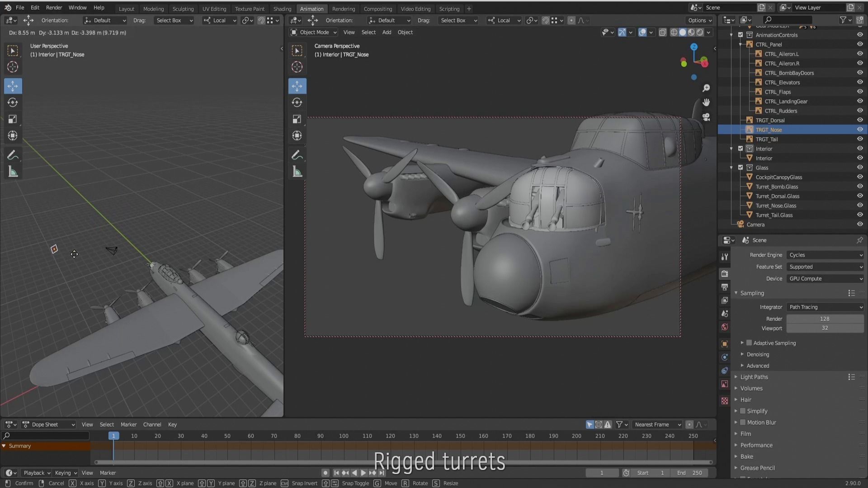Screen dimensions: 868x488
Task: Click the play animation button
Action: [x=363, y=473]
